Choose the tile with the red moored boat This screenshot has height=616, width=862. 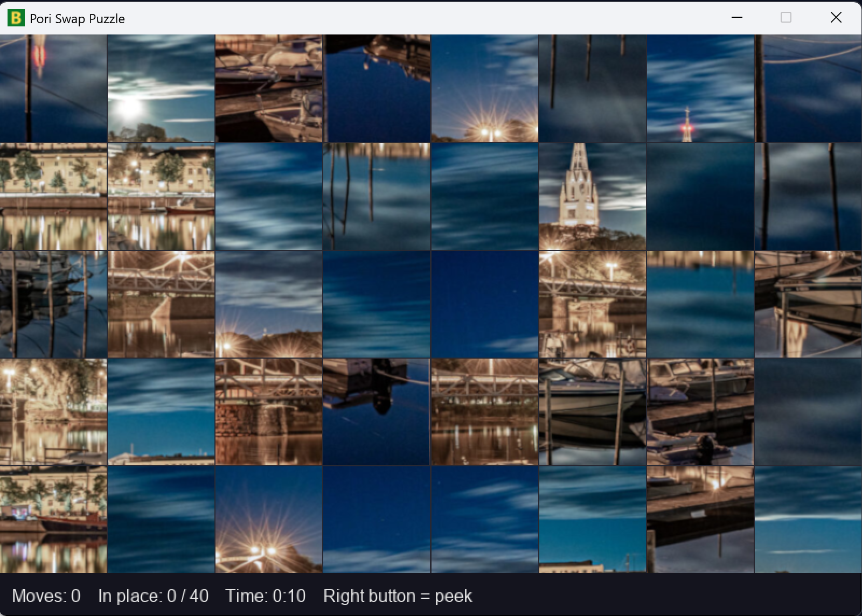[x=53, y=520]
